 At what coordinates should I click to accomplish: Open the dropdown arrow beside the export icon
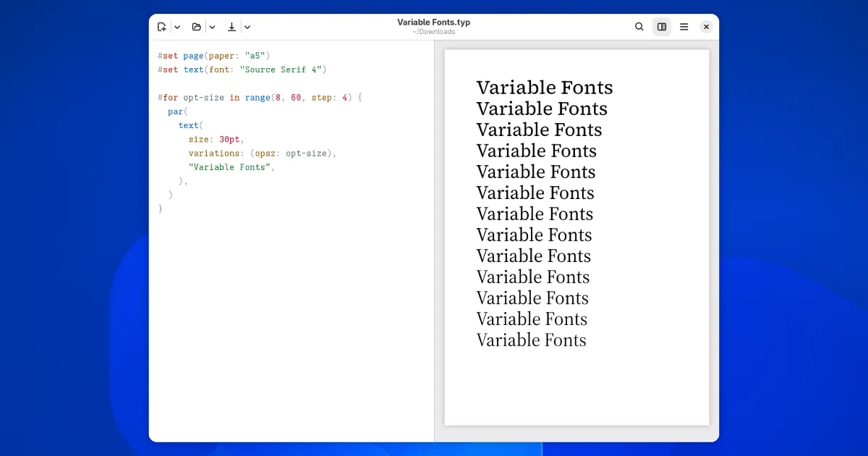[247, 27]
